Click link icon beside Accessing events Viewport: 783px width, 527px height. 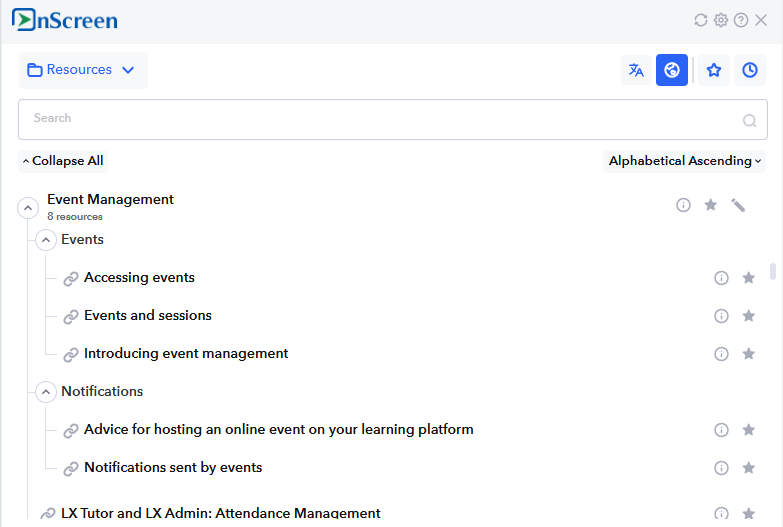[71, 279]
